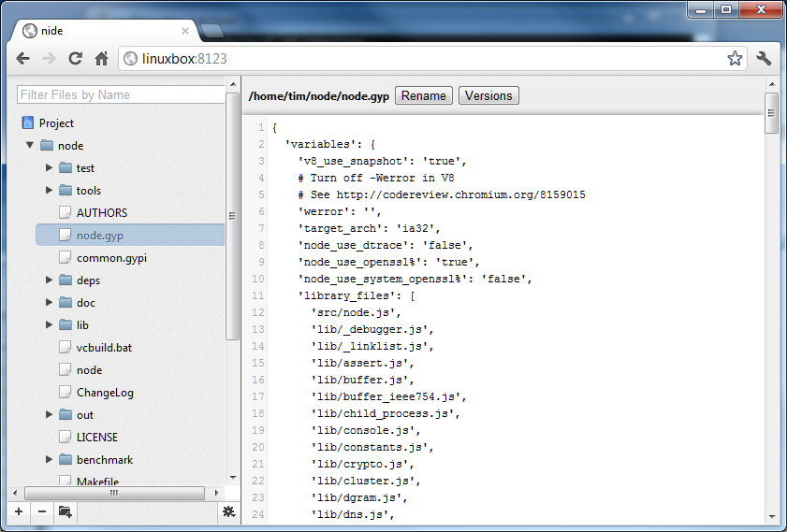The height and width of the screenshot is (532, 787).
Task: Click the /home/tim/node/node.gyp path
Action: pyautogui.click(x=319, y=96)
